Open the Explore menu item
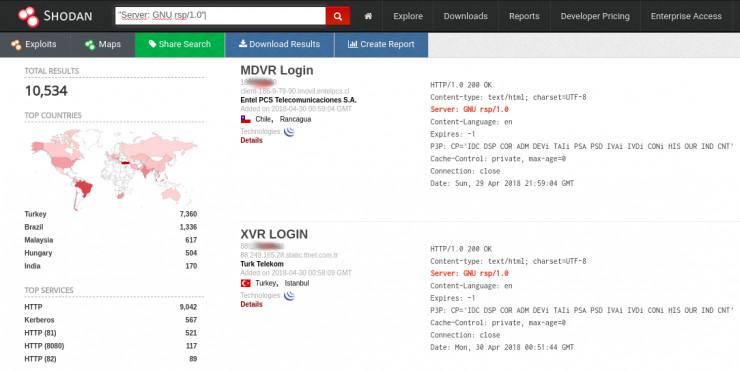The image size is (740, 371). pyautogui.click(x=408, y=16)
